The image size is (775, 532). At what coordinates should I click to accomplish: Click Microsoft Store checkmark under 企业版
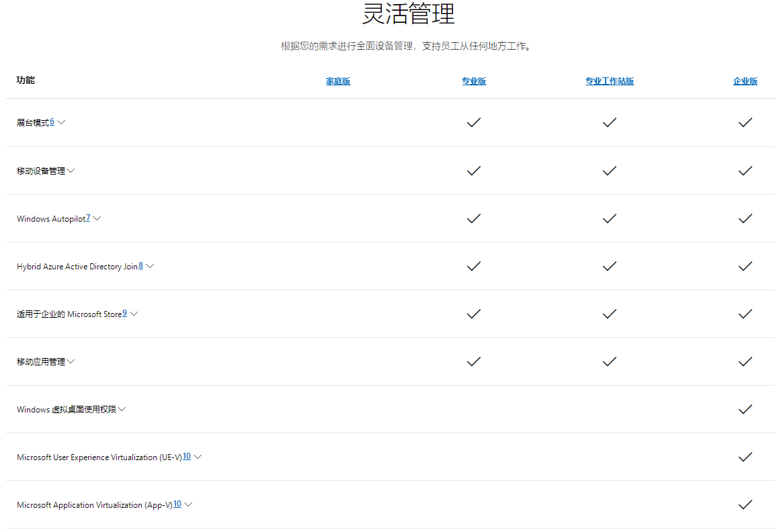[745, 314]
